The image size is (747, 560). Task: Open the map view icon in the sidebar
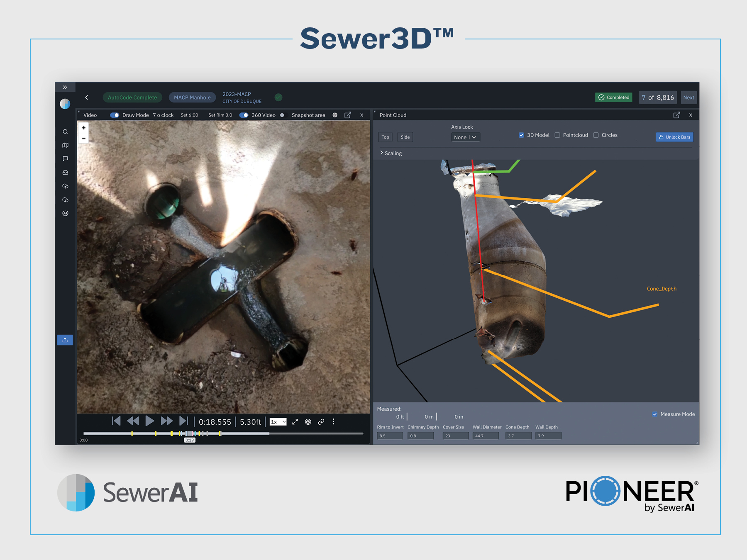(65, 145)
